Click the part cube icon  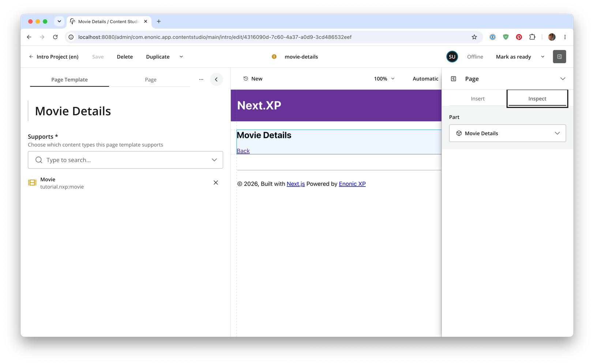coord(459,133)
